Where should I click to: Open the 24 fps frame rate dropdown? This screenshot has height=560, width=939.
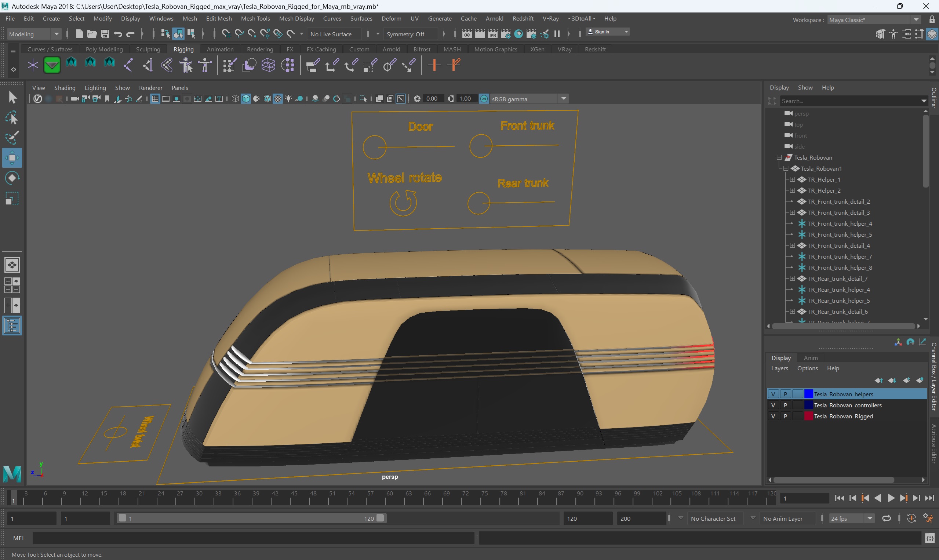[x=851, y=519]
